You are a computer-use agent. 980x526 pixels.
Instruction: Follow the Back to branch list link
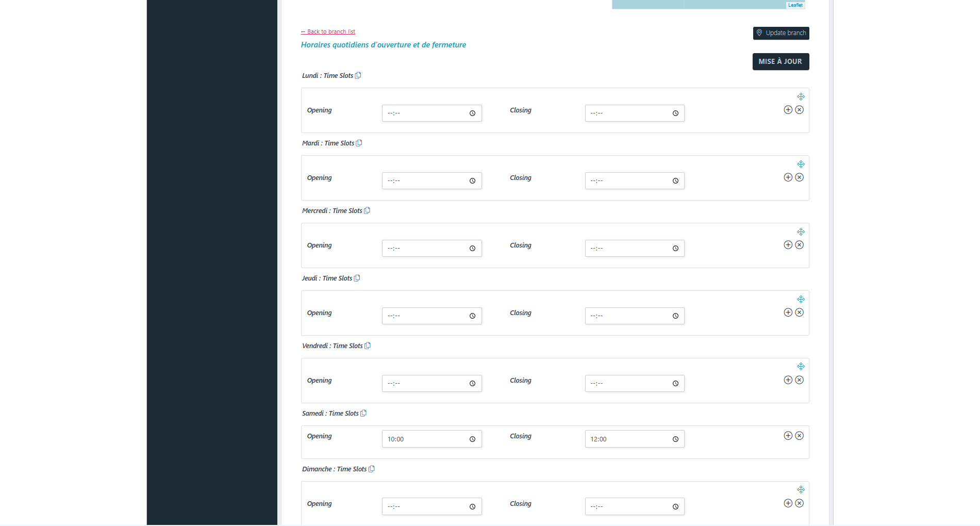pyautogui.click(x=328, y=31)
